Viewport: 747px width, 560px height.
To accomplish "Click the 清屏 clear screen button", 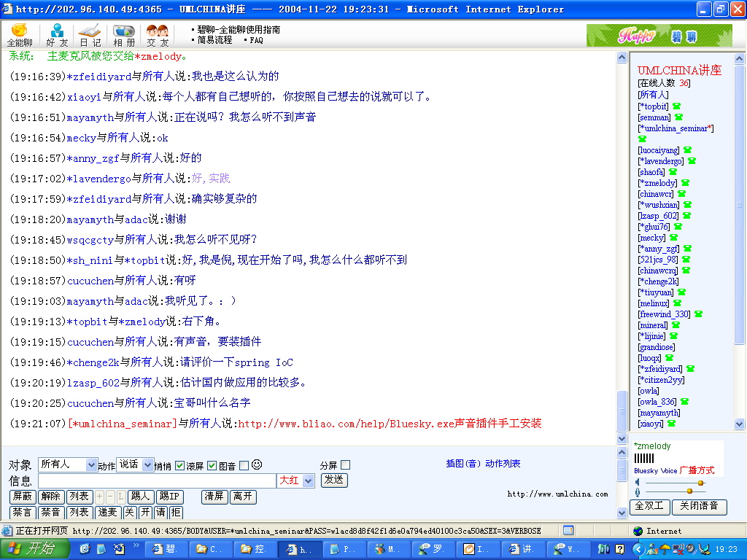I will (x=214, y=497).
